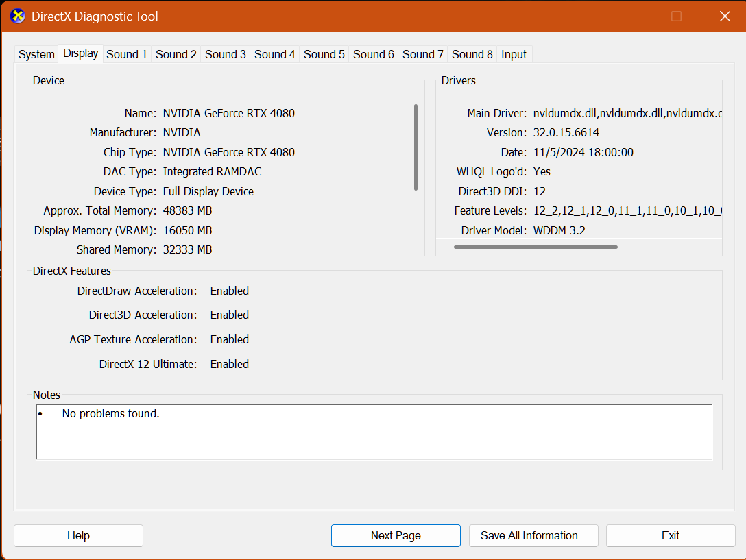
Task: Click the Device panel vertical scrollbar
Action: coord(416,147)
